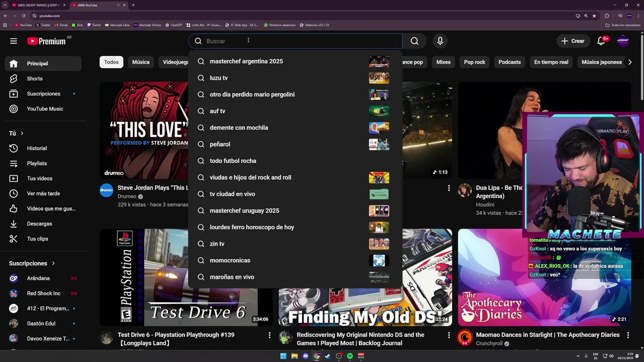Open the ChatGPT bookmark
This screenshot has height=362, width=644.
(174, 25)
